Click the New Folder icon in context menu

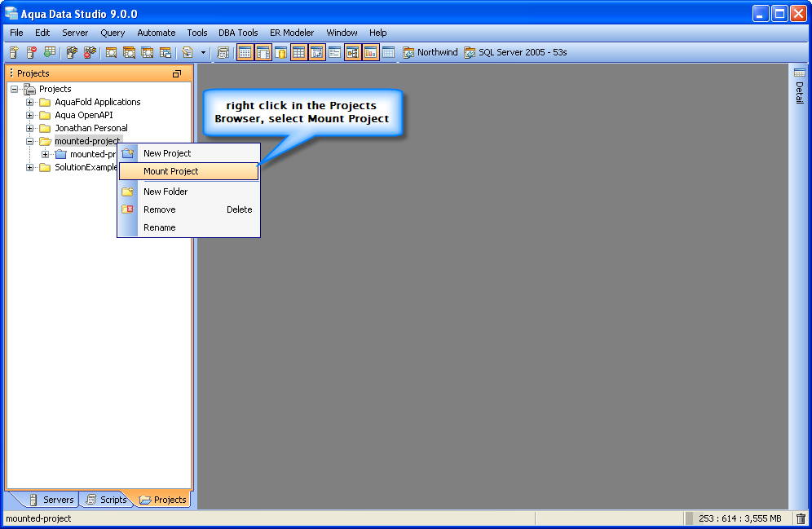click(x=128, y=192)
